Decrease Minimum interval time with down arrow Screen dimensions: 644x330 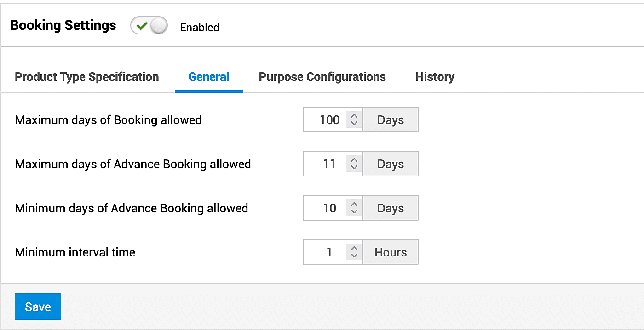354,256
